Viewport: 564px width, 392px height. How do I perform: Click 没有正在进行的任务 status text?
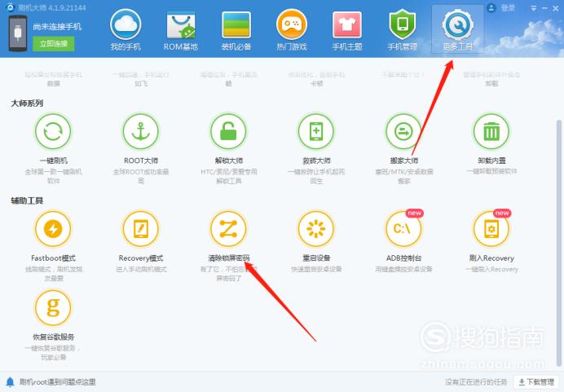(476, 382)
